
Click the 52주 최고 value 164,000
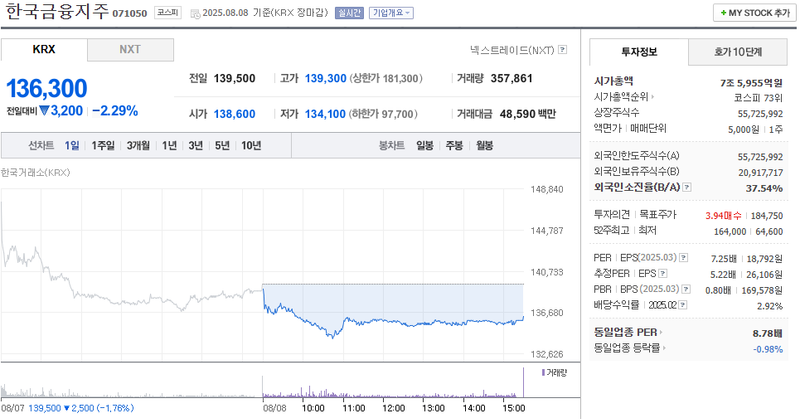[x=730, y=232]
